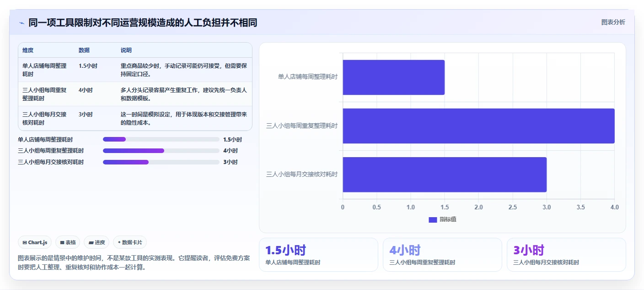Image resolution: width=644 pixels, height=290 pixels.
Task: Click progress row label 单人店铺每周整理耗时
Action: 45,140
